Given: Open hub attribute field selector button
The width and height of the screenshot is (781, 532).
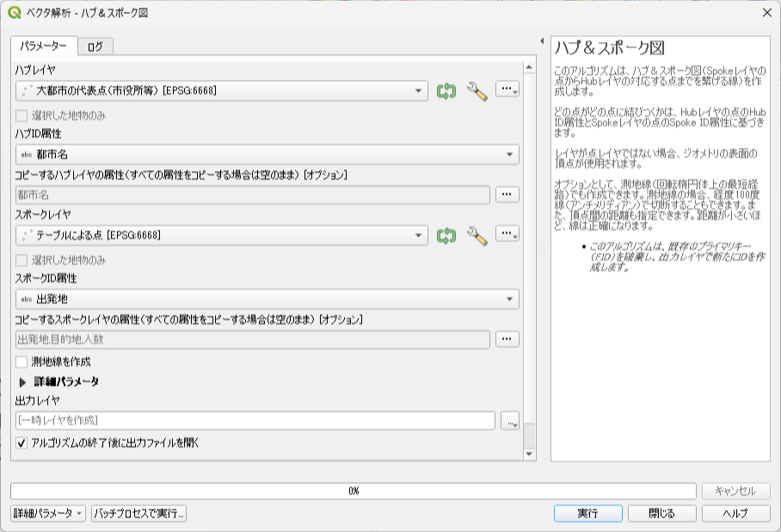Looking at the screenshot, I should (x=507, y=194).
